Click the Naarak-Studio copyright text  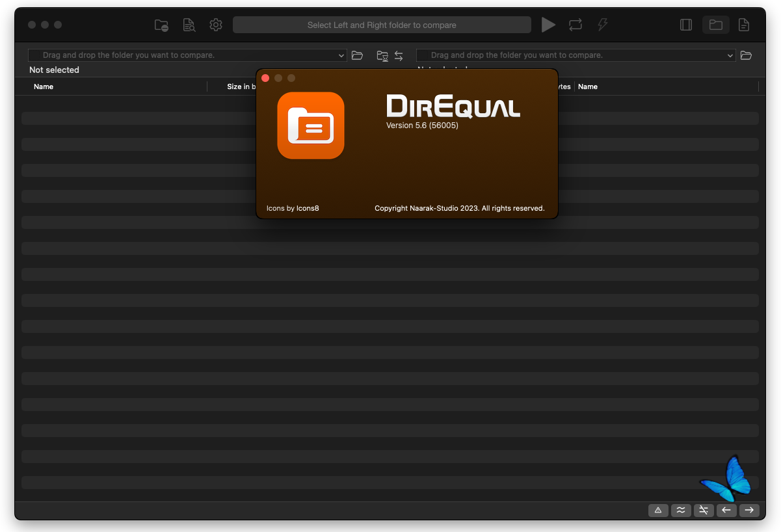[460, 208]
